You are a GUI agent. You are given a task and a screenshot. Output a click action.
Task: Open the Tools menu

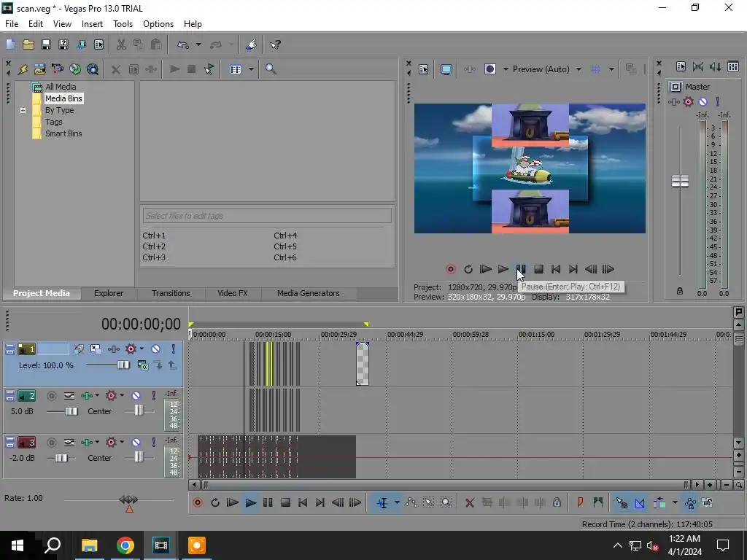tap(123, 24)
